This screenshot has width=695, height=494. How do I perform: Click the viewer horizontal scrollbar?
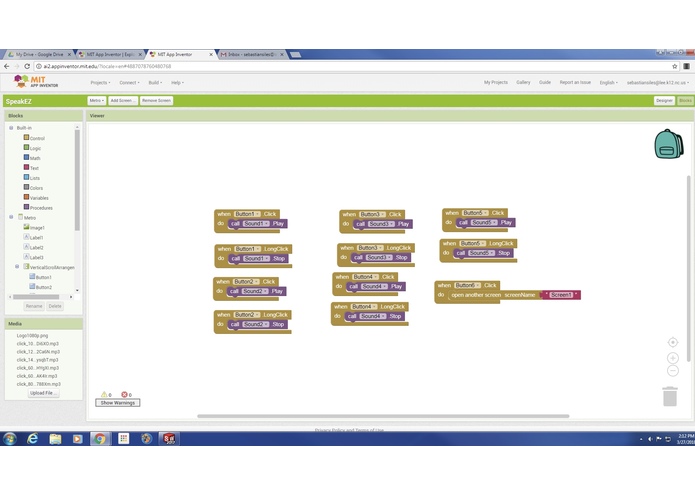click(x=383, y=416)
